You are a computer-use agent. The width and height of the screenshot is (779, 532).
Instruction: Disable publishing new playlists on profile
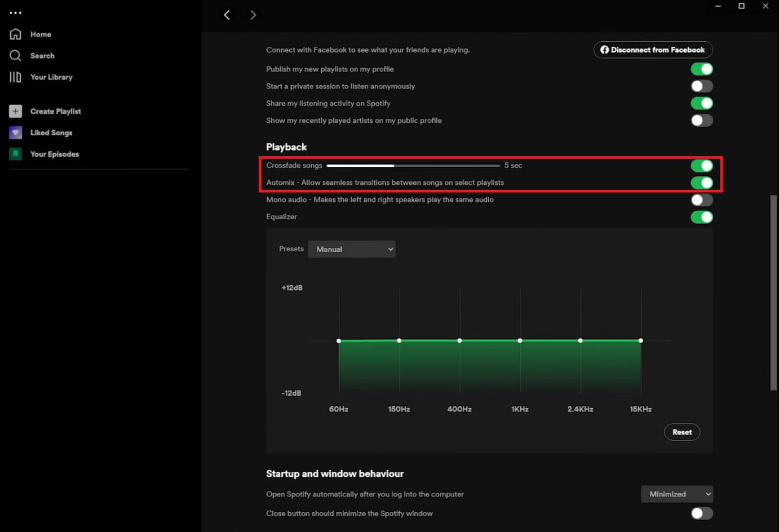pos(702,69)
